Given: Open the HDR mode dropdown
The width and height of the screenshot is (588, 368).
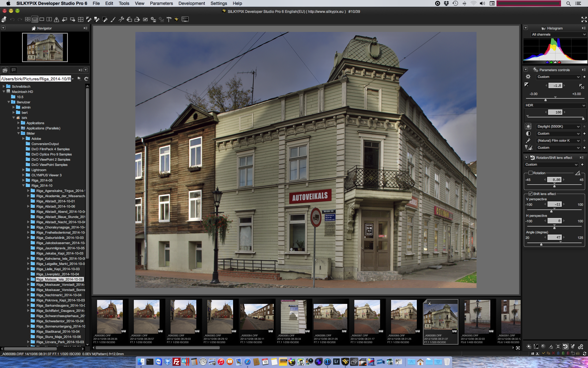Looking at the screenshot, I should click(555, 105).
